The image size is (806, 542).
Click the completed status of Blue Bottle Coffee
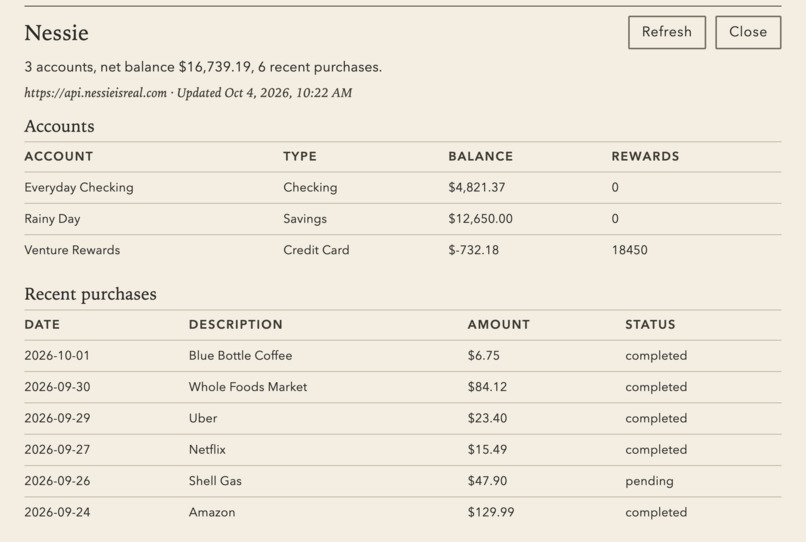click(x=656, y=356)
